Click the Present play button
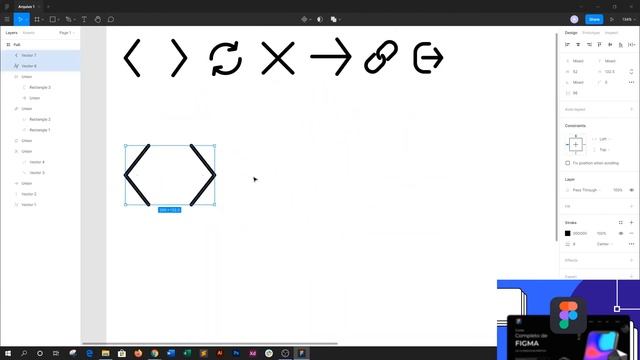The height and width of the screenshot is (360, 640). pyautogui.click(x=611, y=19)
